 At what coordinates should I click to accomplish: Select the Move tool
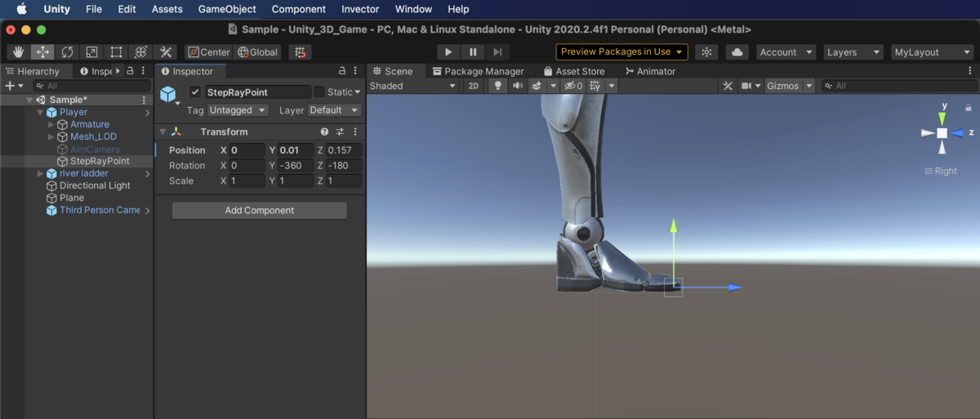coord(42,52)
